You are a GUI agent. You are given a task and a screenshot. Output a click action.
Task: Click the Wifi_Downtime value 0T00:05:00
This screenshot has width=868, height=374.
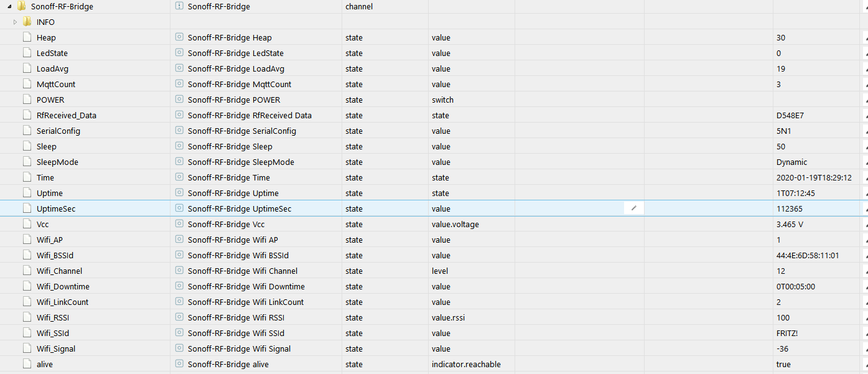[x=796, y=286]
